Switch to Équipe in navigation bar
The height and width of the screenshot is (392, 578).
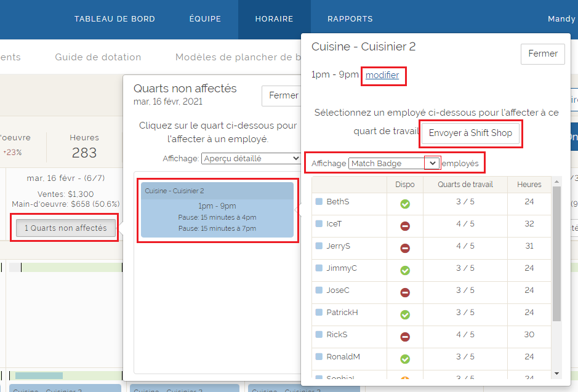click(205, 19)
